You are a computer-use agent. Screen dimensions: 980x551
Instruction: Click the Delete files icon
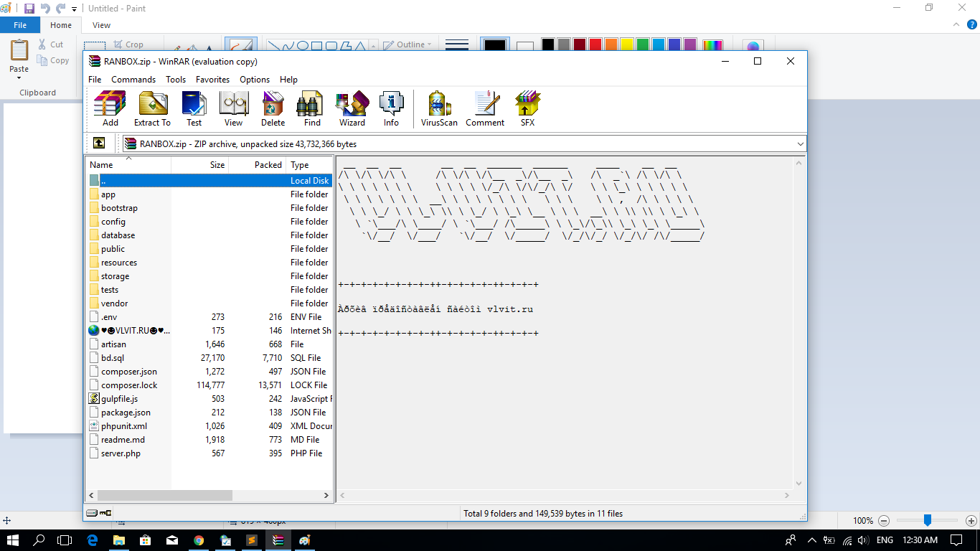(x=273, y=109)
